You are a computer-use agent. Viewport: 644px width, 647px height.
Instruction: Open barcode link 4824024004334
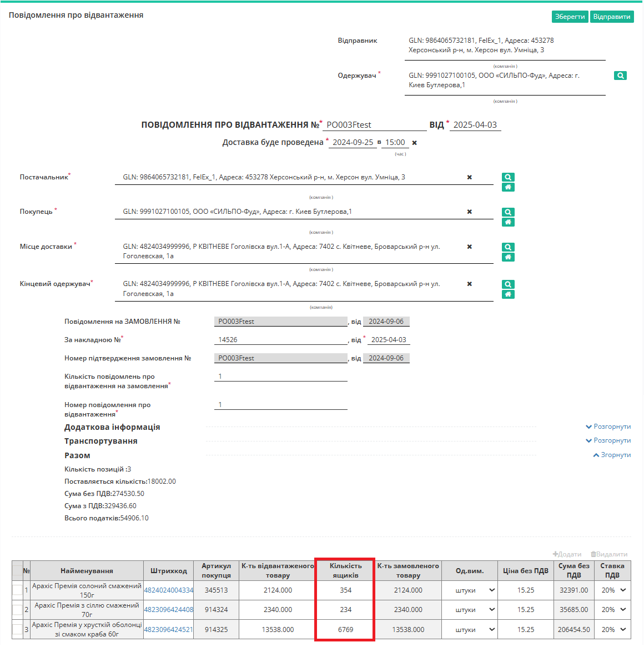click(168, 590)
